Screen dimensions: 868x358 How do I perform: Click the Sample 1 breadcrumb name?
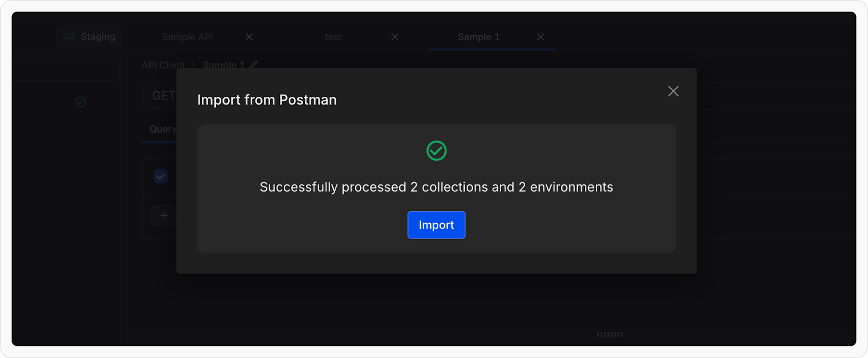click(x=223, y=65)
